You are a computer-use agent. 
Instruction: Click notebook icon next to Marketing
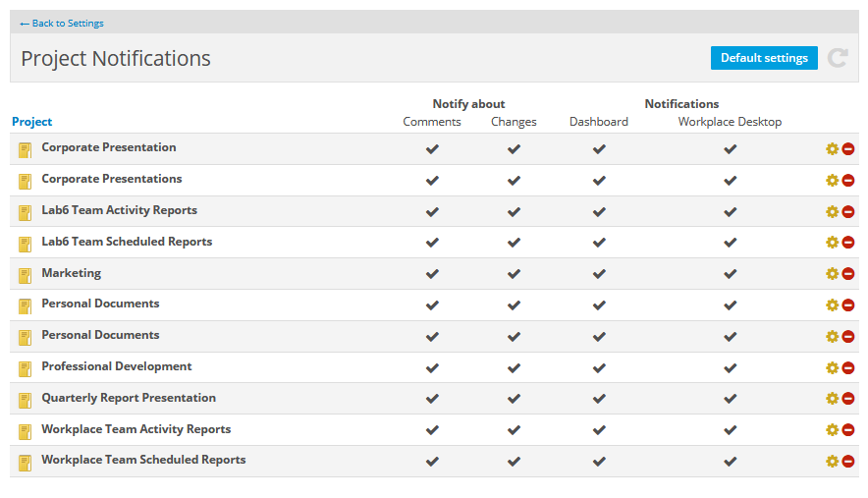click(x=26, y=274)
